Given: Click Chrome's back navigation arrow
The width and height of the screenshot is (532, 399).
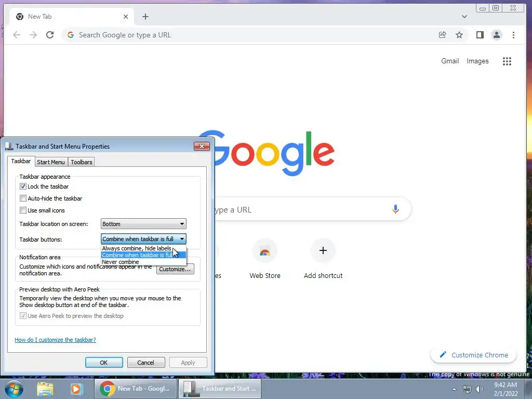Looking at the screenshot, I should [x=17, y=35].
